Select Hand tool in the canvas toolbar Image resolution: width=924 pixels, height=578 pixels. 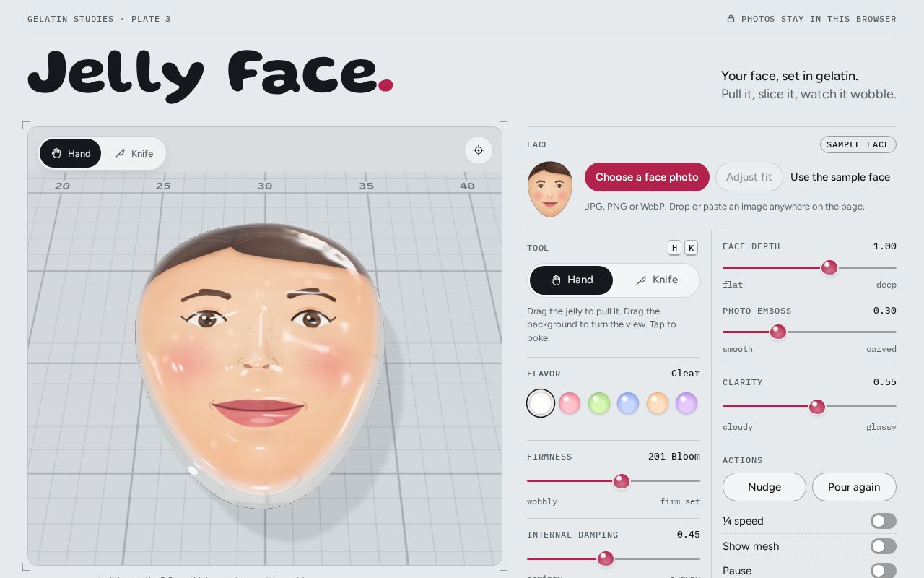click(70, 153)
